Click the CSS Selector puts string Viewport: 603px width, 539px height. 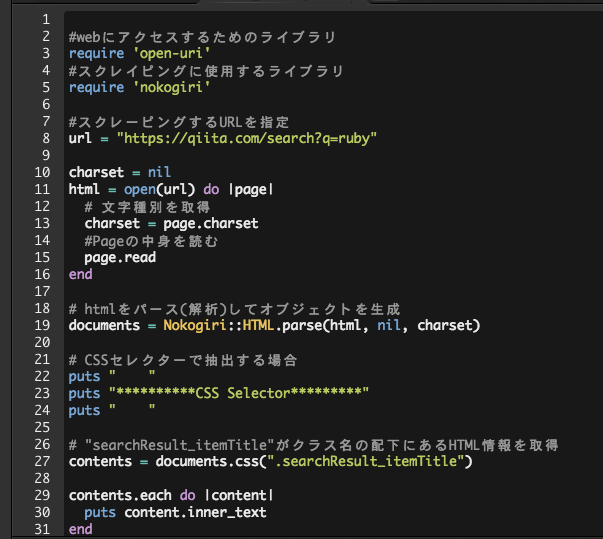click(239, 393)
